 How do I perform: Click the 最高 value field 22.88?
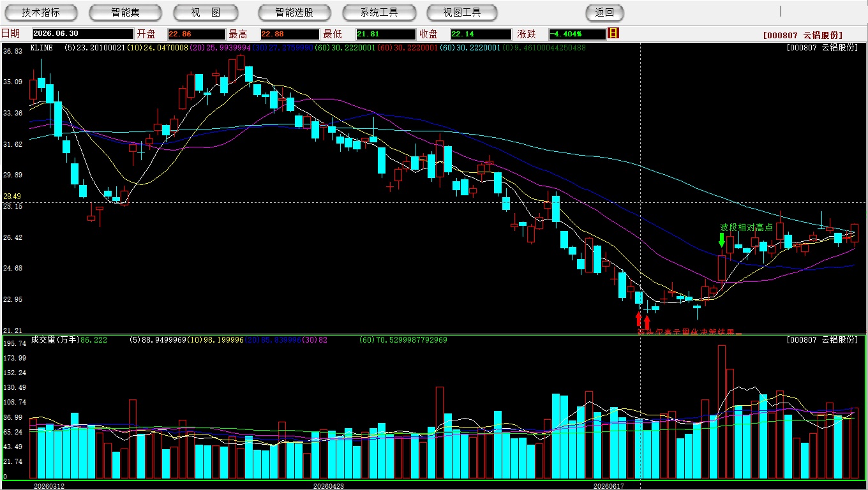289,34
